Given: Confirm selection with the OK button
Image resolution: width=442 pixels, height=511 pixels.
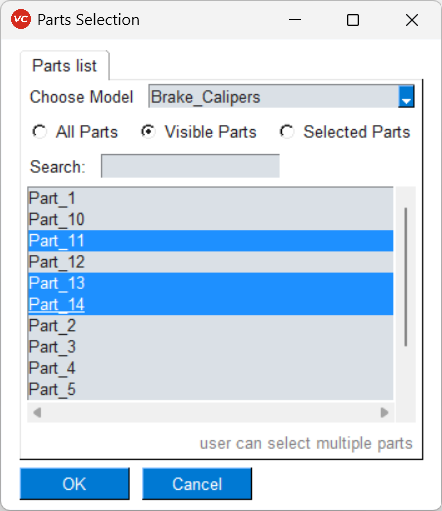Looking at the screenshot, I should (75, 484).
